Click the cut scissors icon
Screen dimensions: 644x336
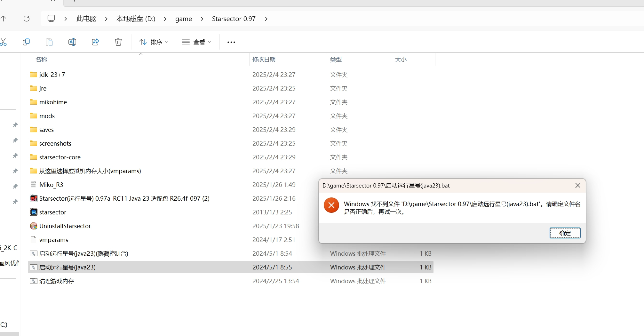[x=4, y=42]
